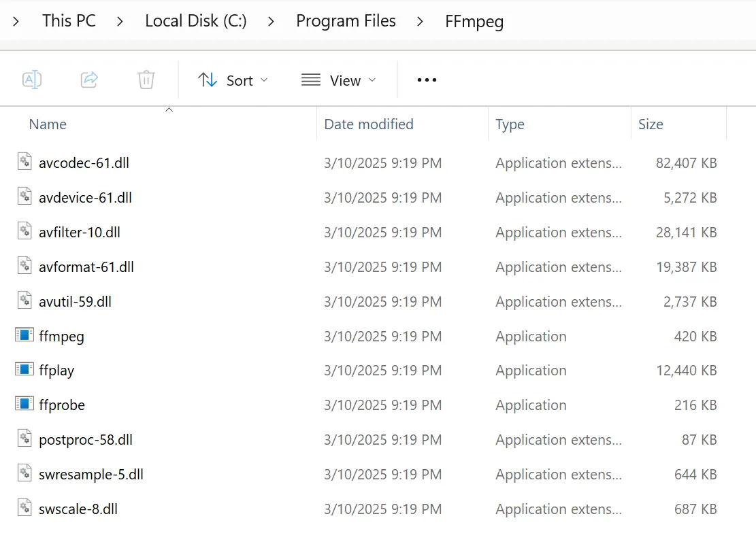Navigate to Program Files breadcrumb

pyautogui.click(x=346, y=21)
